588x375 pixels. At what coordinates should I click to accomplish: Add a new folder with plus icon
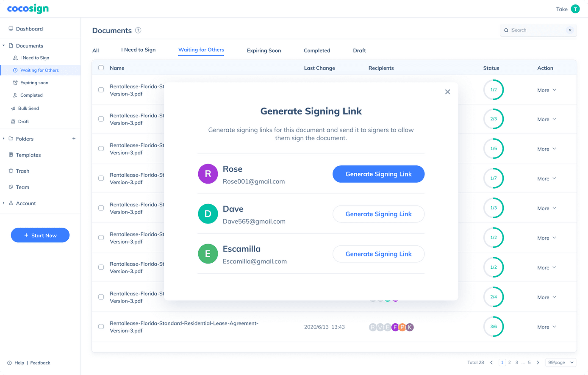(74, 139)
